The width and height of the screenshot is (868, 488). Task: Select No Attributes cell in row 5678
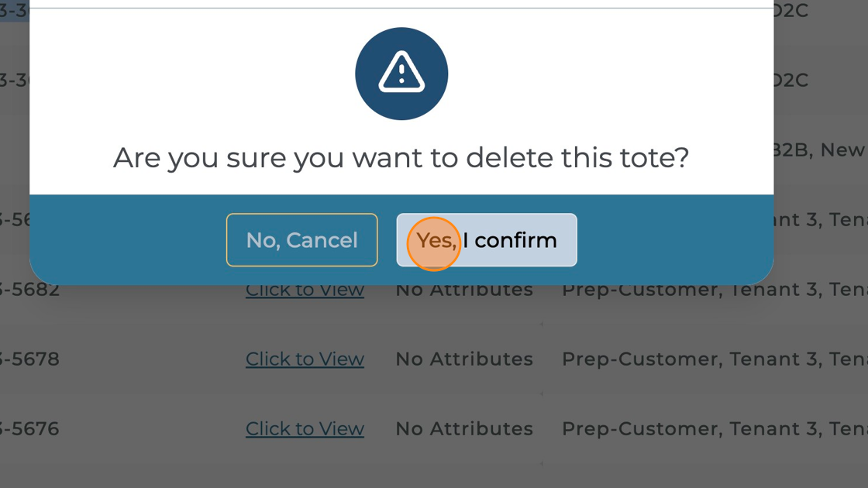point(464,359)
